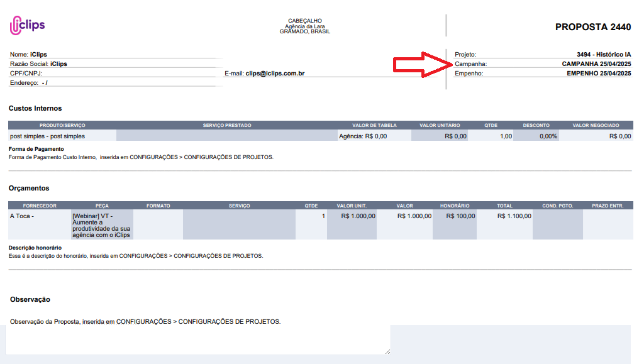Click the DESCONTO column header
644x364 pixels.
pyautogui.click(x=536, y=126)
